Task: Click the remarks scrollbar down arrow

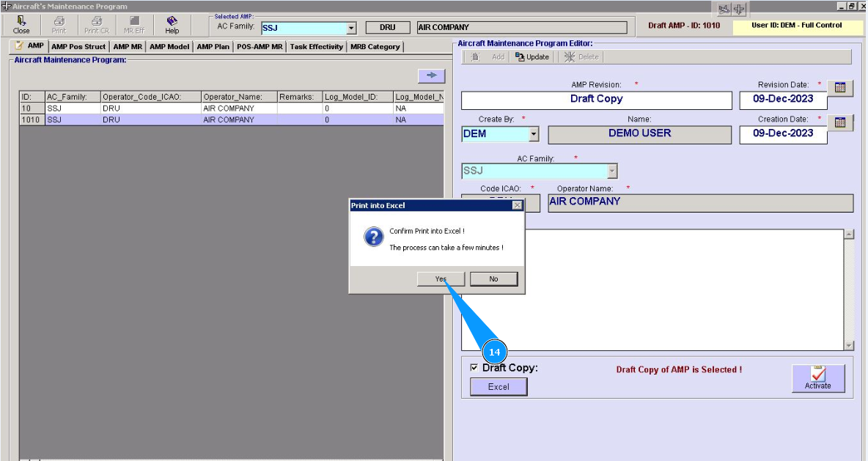Action: (849, 346)
